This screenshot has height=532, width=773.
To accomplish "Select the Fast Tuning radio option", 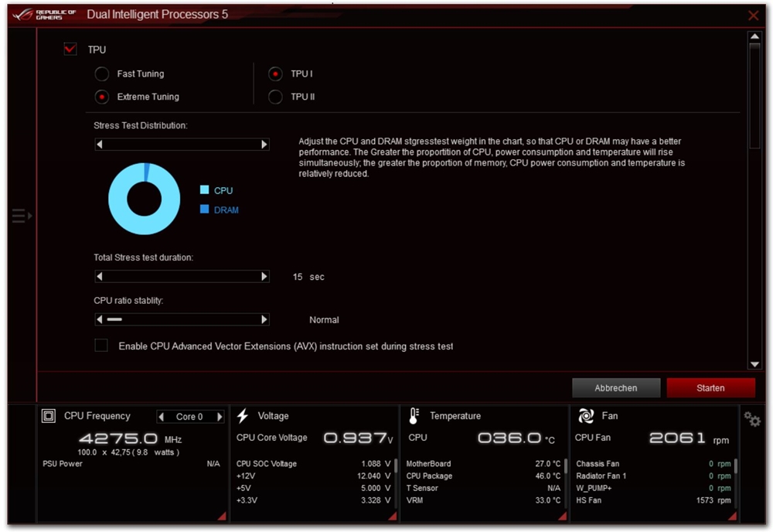I will click(x=102, y=74).
